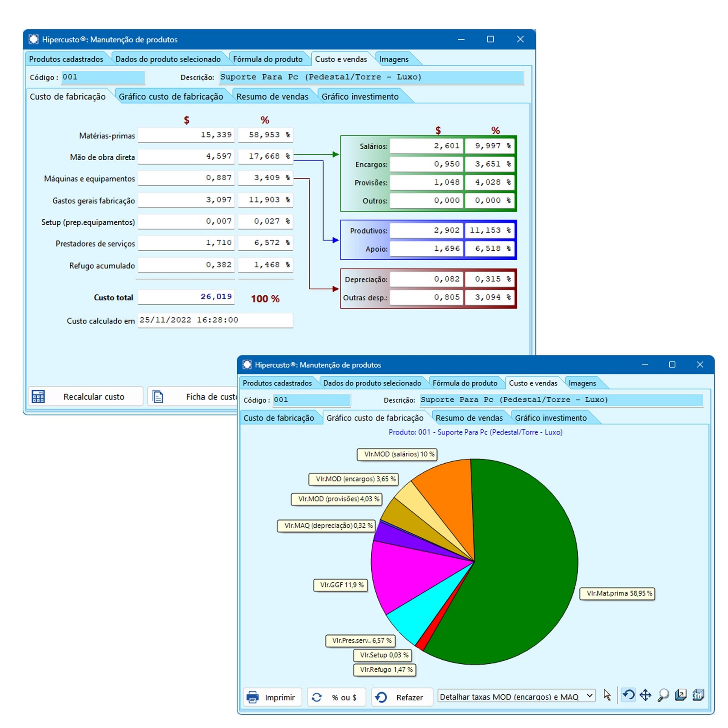Viewport: 728px width, 728px height.
Task: Click the Recalcular custo button
Action: (86, 396)
